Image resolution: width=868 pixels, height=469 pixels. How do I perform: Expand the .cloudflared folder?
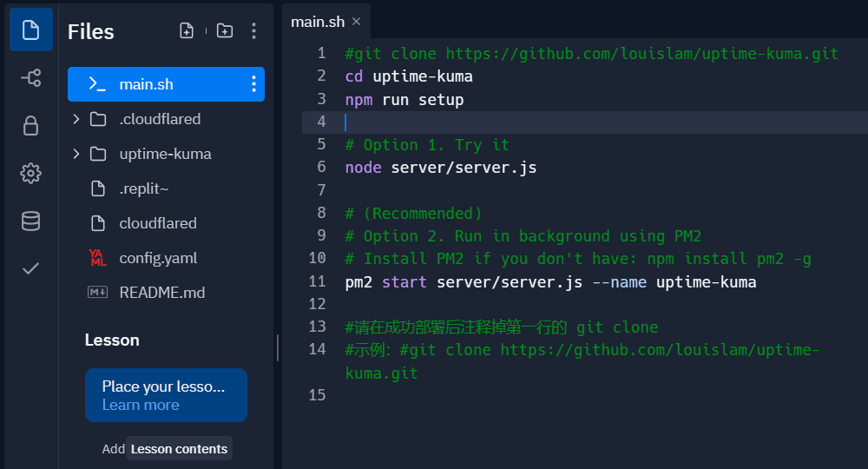[76, 119]
